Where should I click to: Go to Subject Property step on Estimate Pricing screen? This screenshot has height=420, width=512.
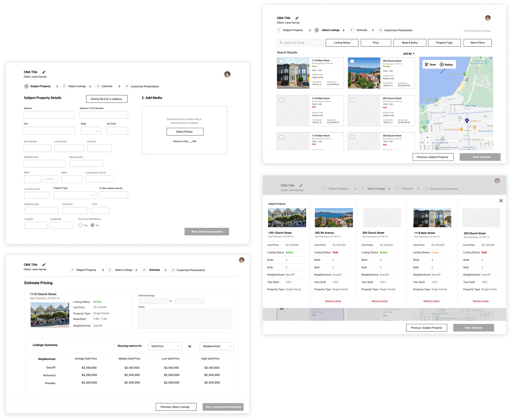83,270
